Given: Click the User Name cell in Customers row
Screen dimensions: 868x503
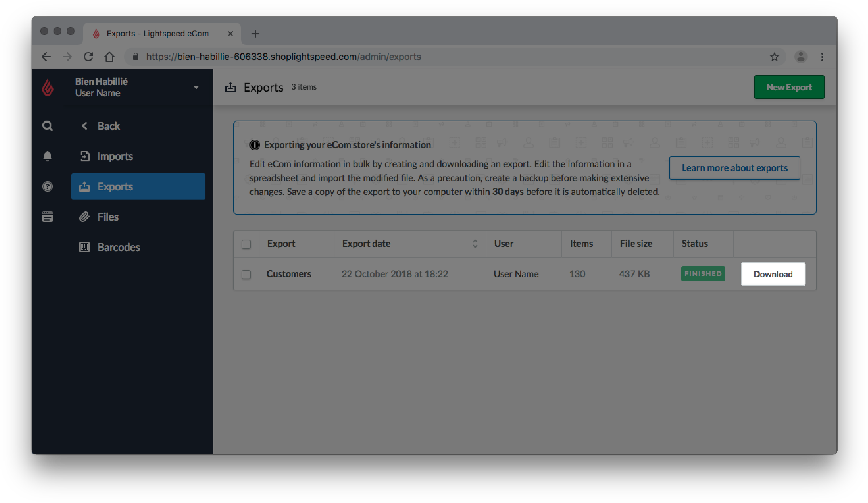Looking at the screenshot, I should pos(516,274).
